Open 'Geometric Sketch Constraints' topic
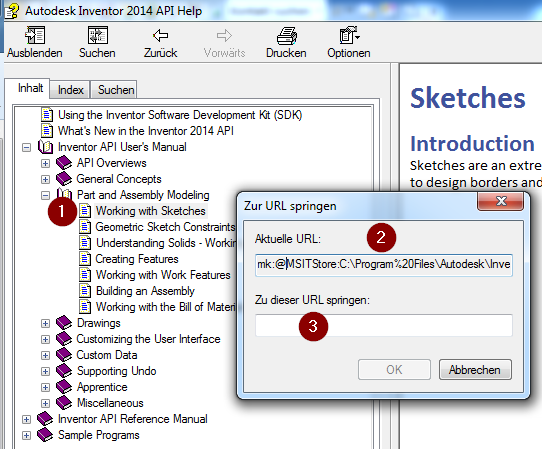The image size is (542, 449). [x=165, y=227]
